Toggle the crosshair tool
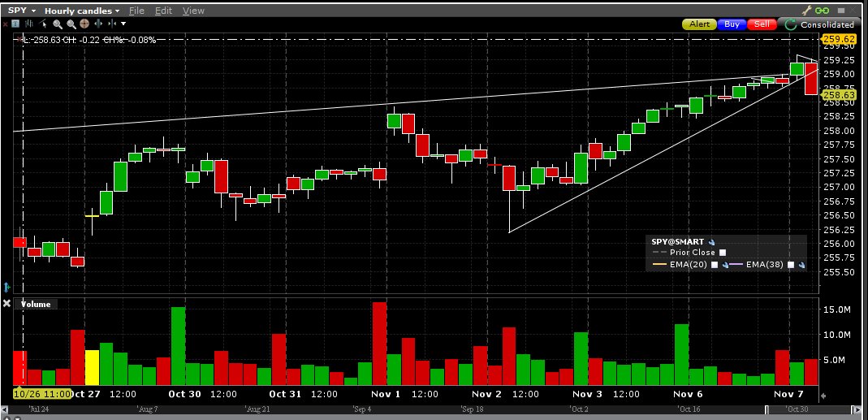 tap(84, 24)
